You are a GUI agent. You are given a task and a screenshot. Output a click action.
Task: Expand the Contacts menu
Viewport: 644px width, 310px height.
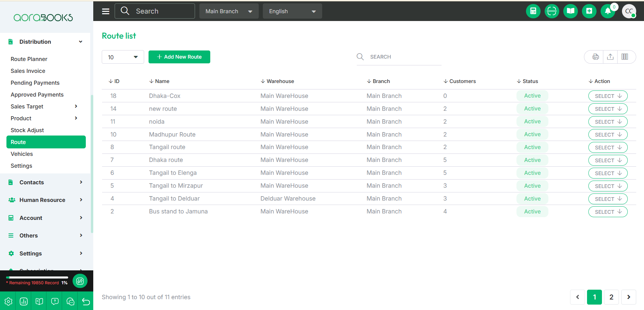point(45,182)
